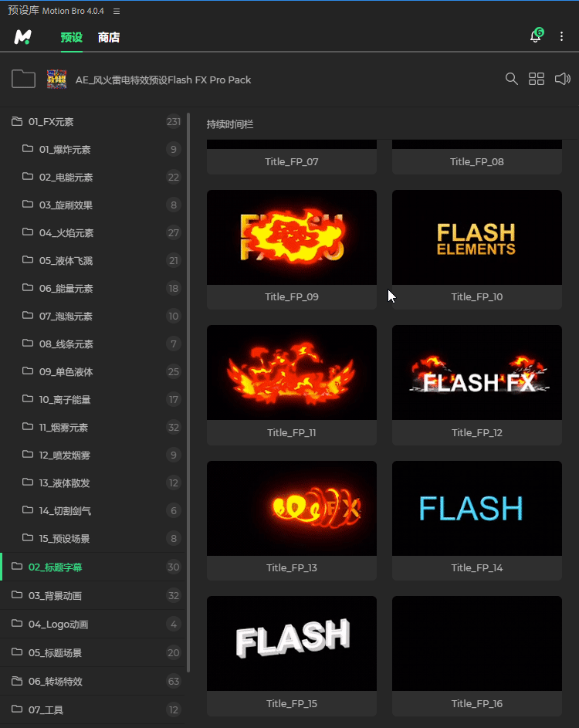Click the 持续时间栏 heading
This screenshot has width=579, height=728.
point(230,124)
